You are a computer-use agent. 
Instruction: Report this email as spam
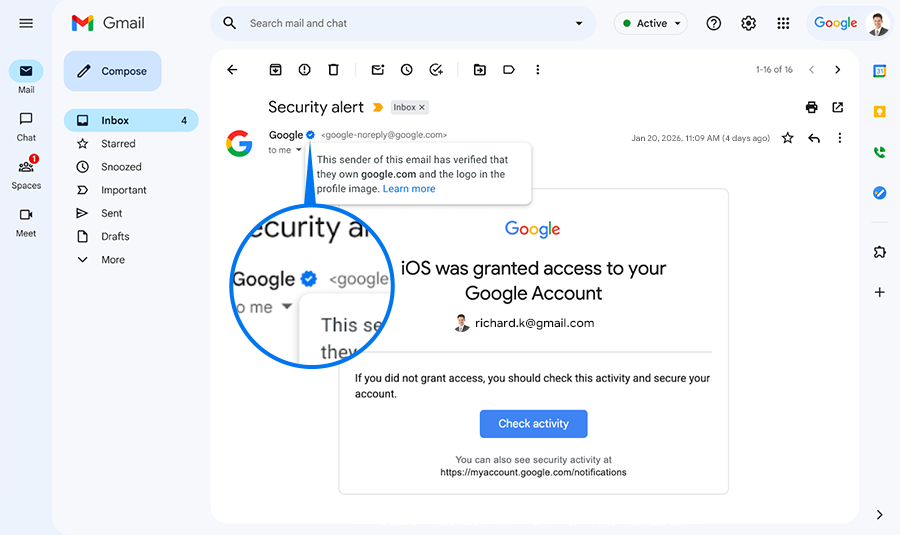coord(304,70)
